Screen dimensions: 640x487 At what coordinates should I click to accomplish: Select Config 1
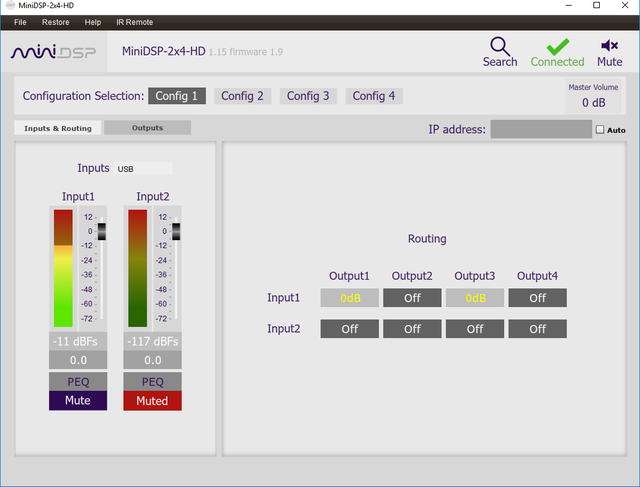pos(177,96)
